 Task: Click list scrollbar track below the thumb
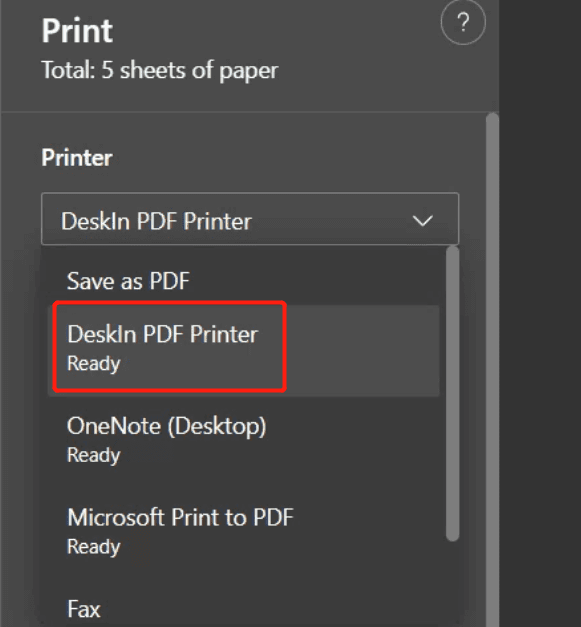(x=453, y=584)
